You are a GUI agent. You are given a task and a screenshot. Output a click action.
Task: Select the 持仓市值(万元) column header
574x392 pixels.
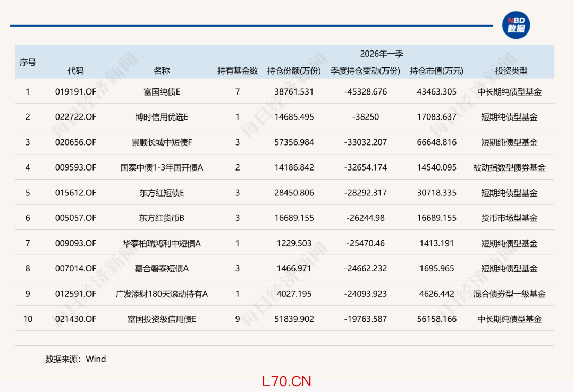tap(436, 71)
